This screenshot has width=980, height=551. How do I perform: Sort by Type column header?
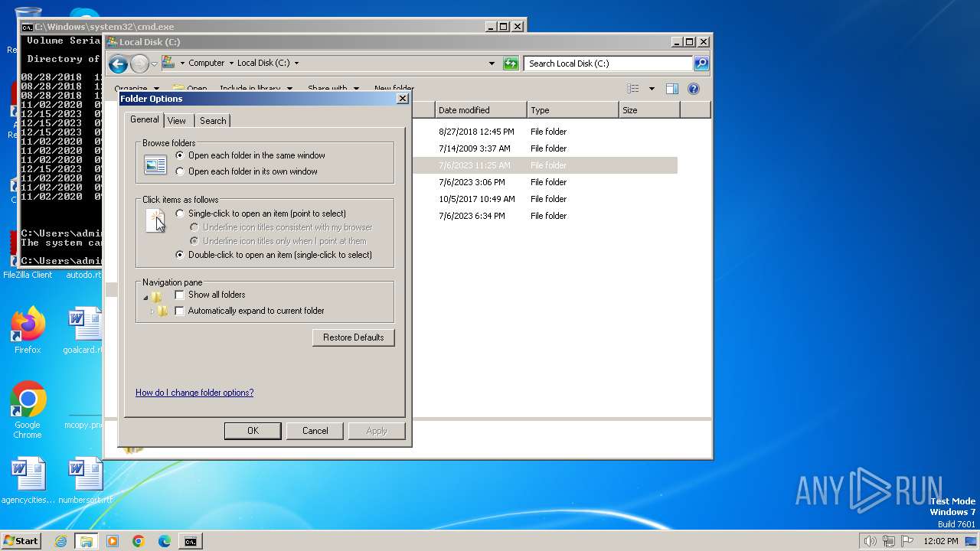pyautogui.click(x=573, y=110)
